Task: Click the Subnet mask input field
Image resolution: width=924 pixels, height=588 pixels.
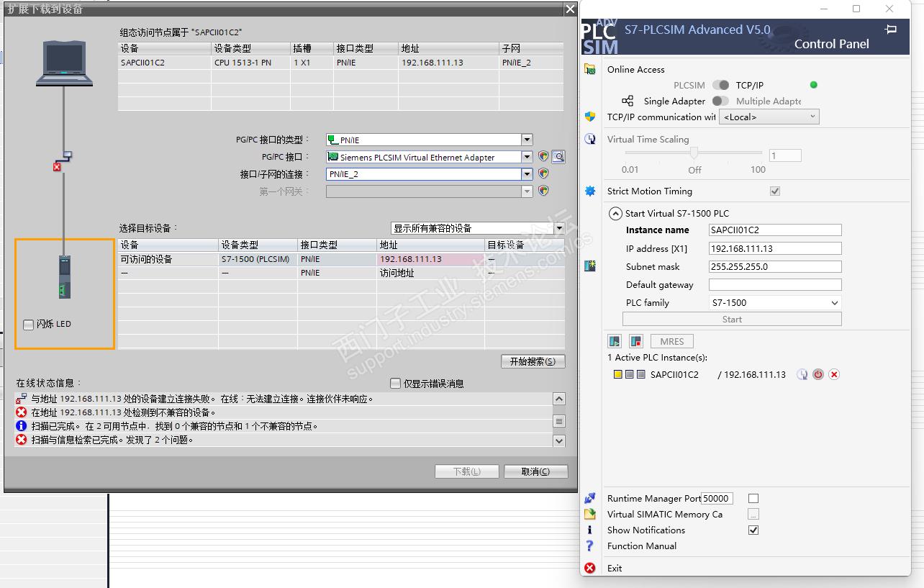Action: pos(775,266)
